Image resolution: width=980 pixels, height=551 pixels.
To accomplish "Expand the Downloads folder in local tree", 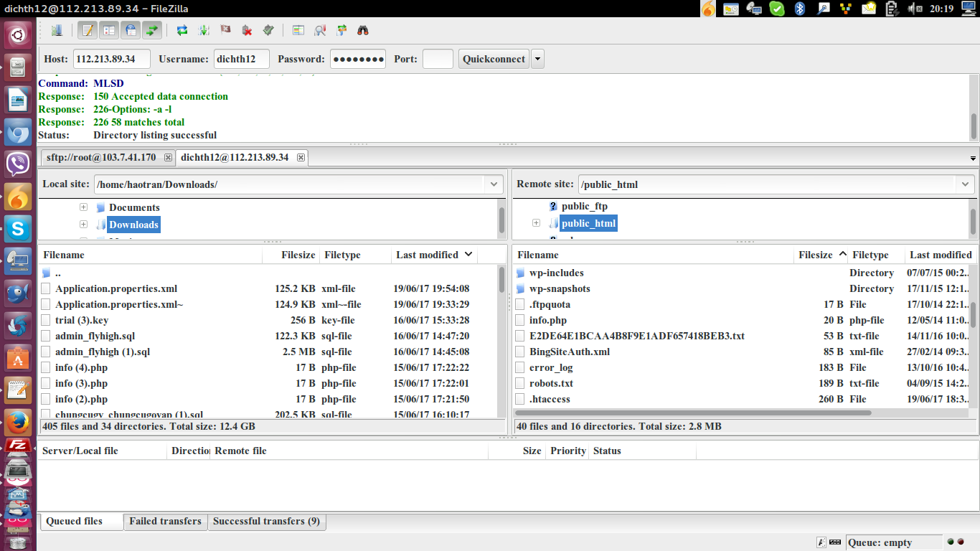I will tap(83, 225).
